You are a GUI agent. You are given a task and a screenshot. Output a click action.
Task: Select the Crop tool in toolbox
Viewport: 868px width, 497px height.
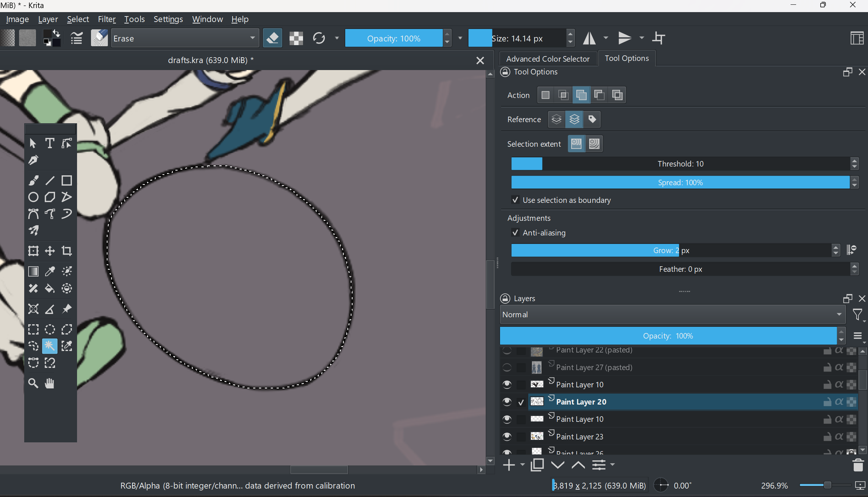(x=66, y=251)
